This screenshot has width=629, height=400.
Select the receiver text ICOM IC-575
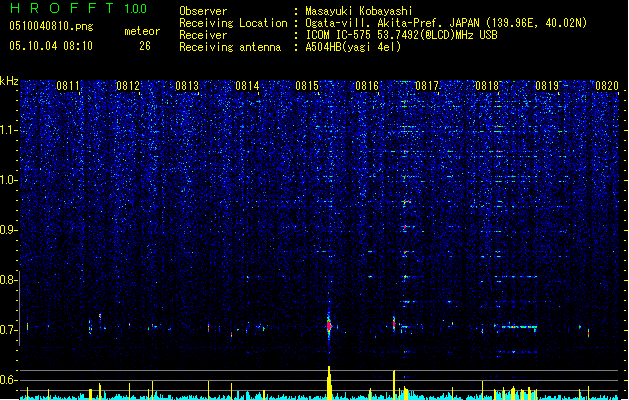[x=339, y=35]
